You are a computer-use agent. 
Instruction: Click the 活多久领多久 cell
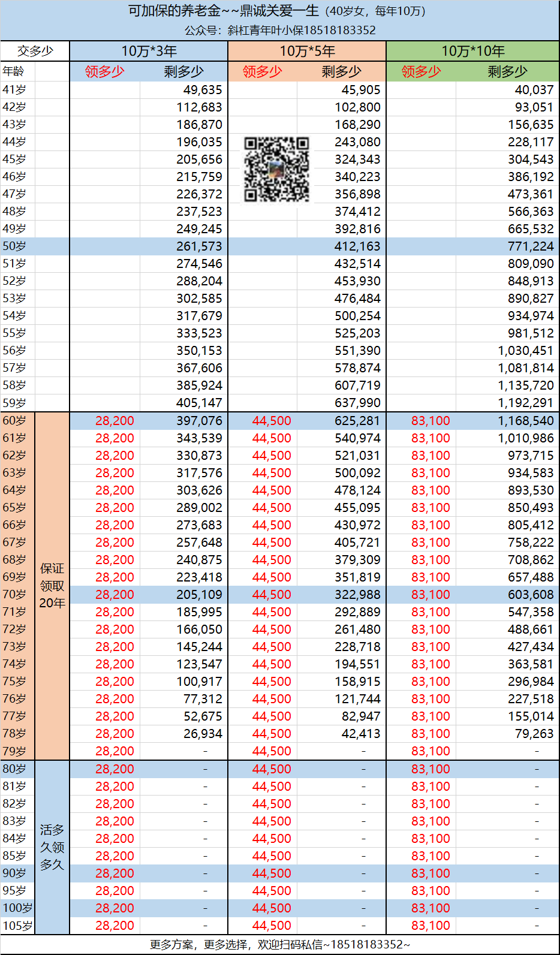pyautogui.click(x=52, y=847)
